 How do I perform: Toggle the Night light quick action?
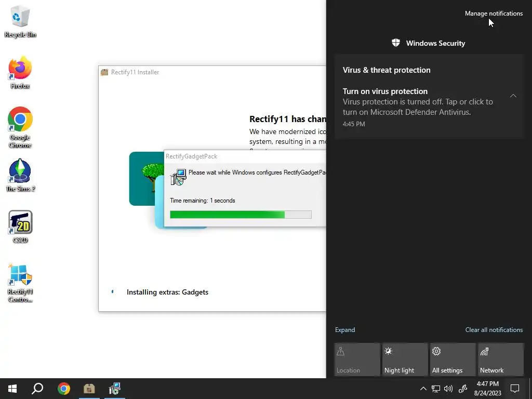tap(405, 360)
